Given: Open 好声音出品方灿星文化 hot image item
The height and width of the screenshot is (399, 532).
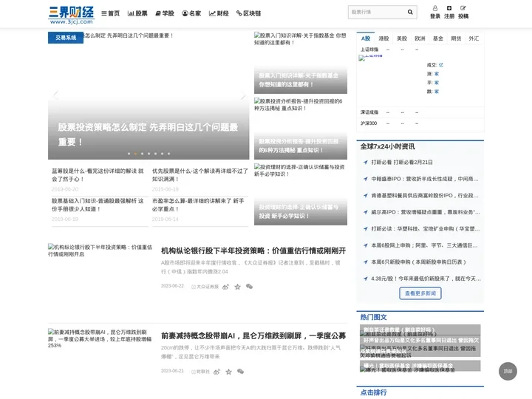Looking at the screenshot, I should point(420,347).
